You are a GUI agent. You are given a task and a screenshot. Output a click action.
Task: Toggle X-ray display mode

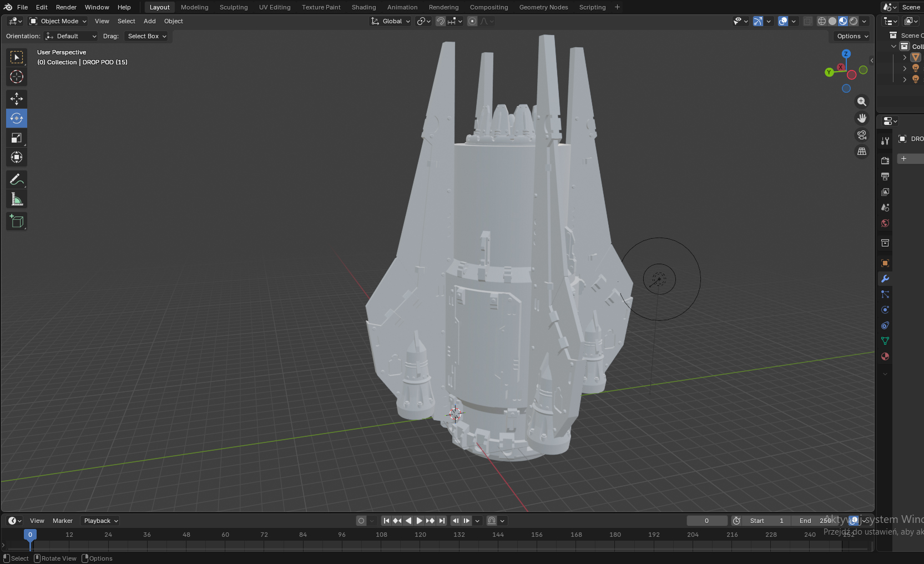(x=808, y=21)
